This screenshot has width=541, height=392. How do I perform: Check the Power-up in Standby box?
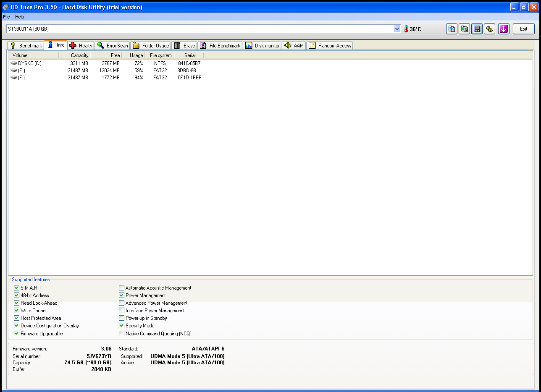point(122,318)
